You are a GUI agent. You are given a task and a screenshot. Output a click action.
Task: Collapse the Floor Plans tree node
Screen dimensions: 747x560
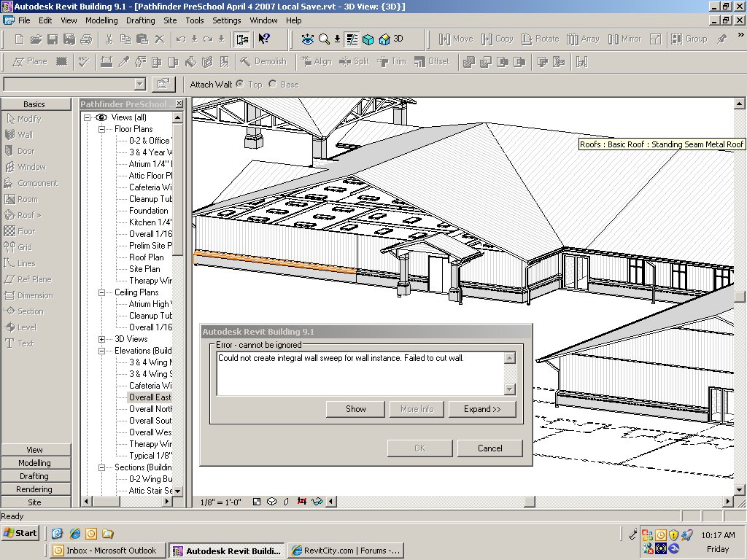click(102, 129)
